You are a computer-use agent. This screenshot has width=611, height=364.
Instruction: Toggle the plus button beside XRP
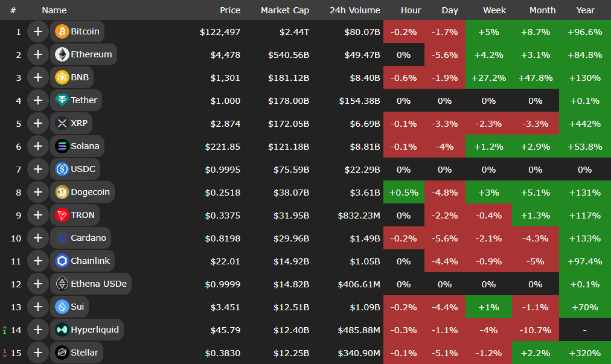[38, 123]
